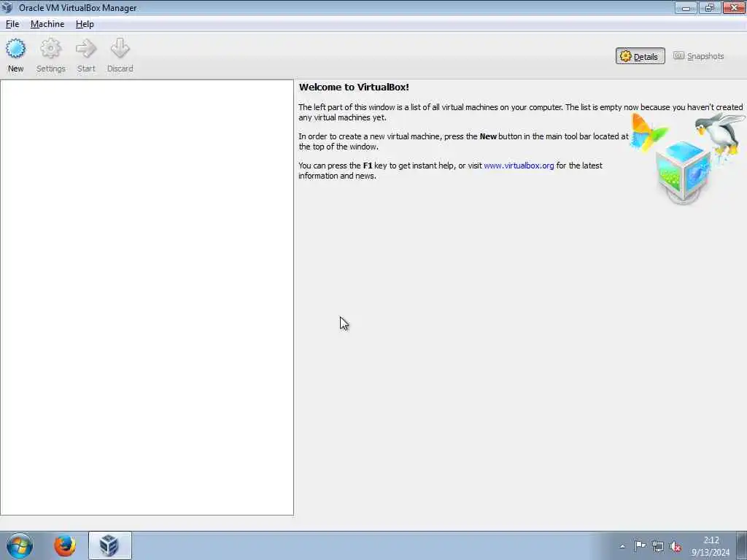Viewport: 747px width, 560px height.
Task: Click the muted volume tray icon
Action: tap(676, 547)
